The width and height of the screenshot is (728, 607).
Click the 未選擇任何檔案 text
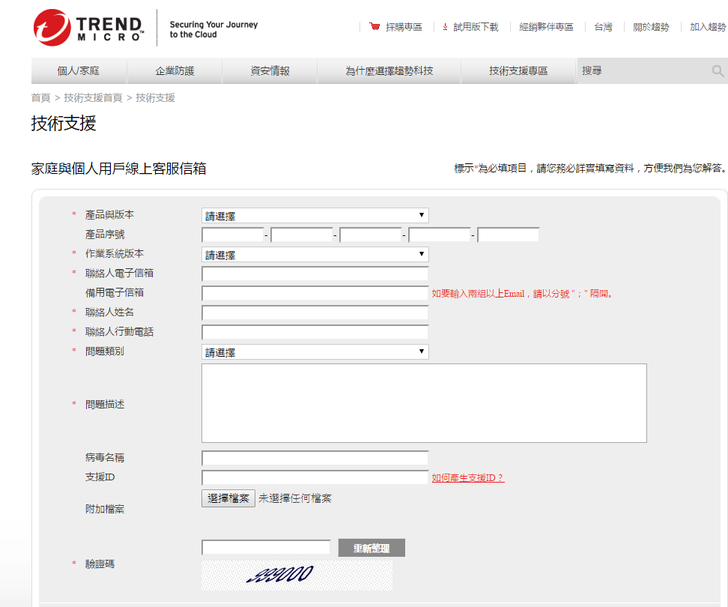click(x=295, y=499)
